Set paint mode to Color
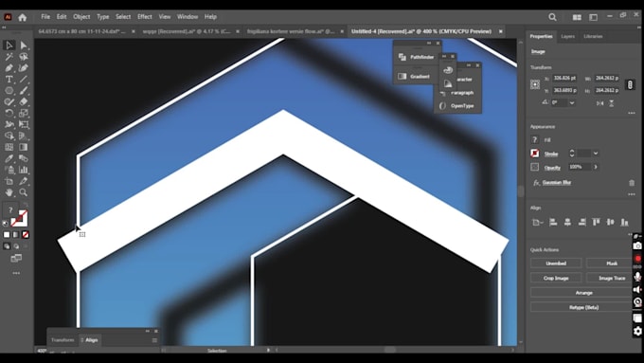The height and width of the screenshot is (363, 644). 7,235
